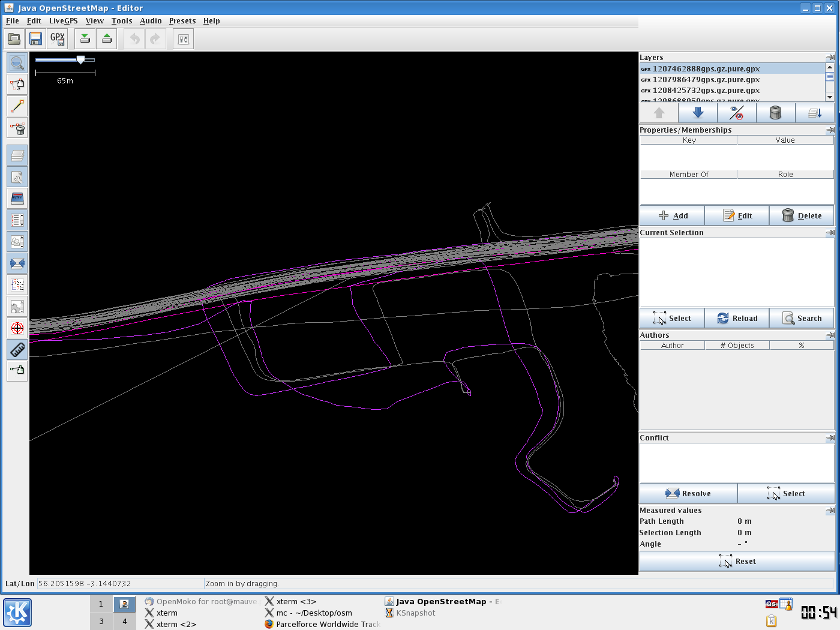
Task: Click layers list scrollbar down arrow
Action: (830, 97)
